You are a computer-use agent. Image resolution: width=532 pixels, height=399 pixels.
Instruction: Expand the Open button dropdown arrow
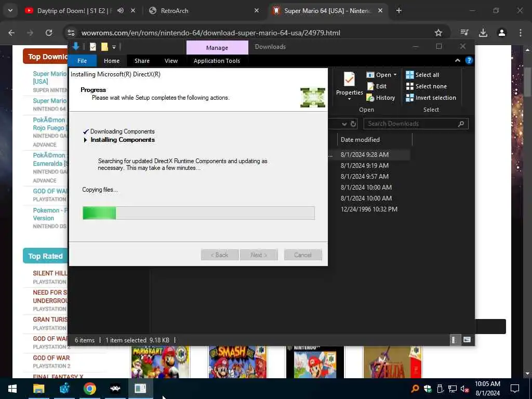coord(395,75)
